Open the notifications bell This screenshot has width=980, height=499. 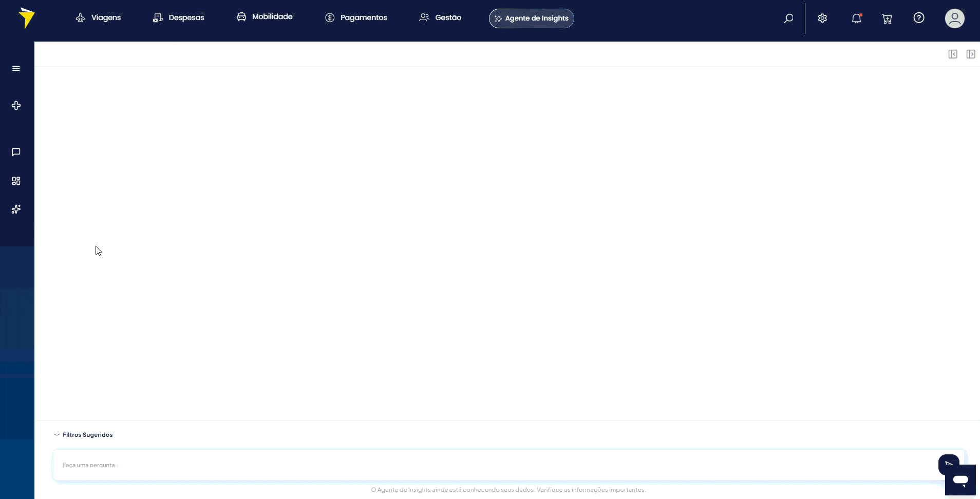[x=856, y=18]
